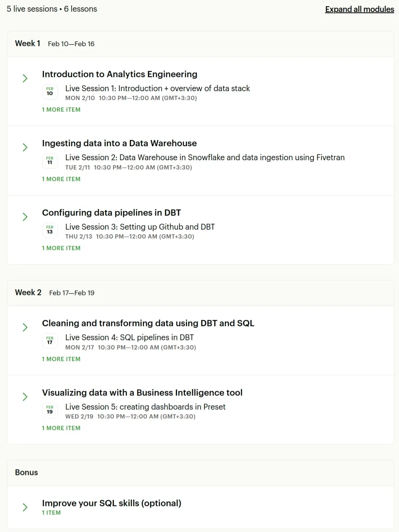Open Live Session 5 creating dashboards in Preset

click(x=145, y=407)
